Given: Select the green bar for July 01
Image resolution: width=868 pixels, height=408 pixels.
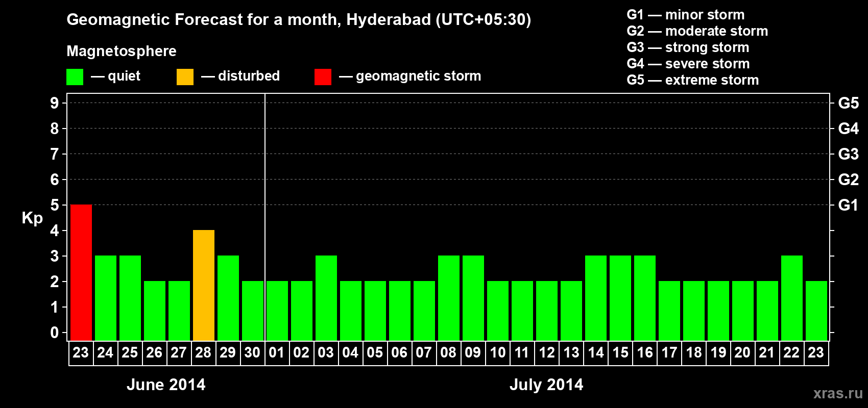Looking at the screenshot, I should pos(277,311).
